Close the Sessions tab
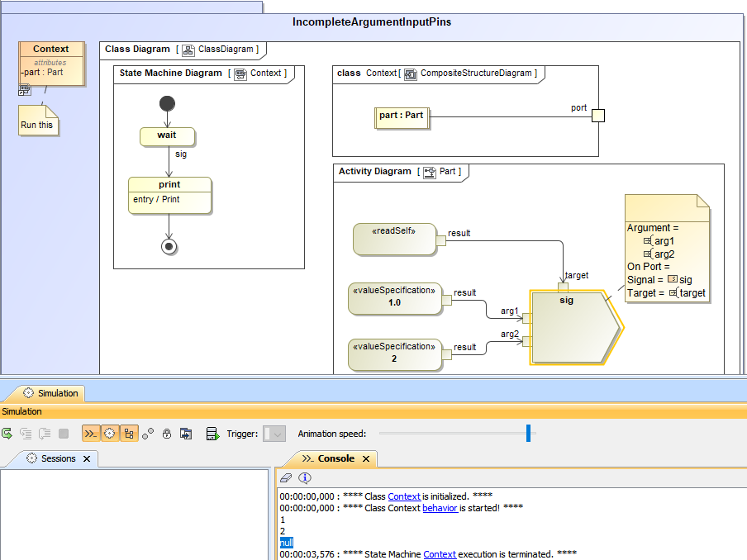747x560 pixels. 87,458
